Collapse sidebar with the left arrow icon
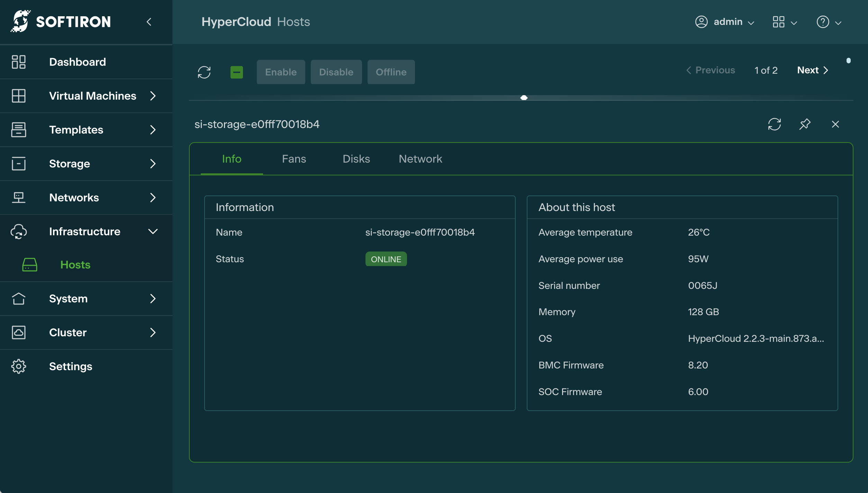 149,22
